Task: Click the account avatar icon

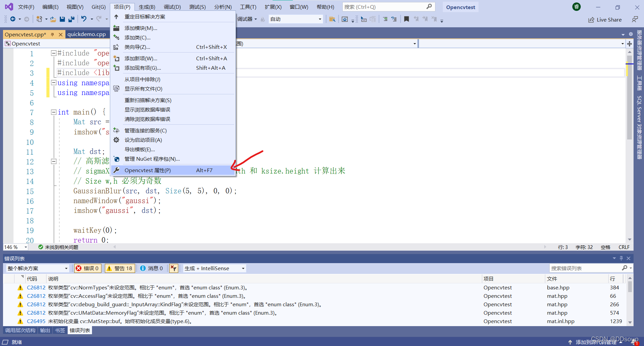Action: click(x=577, y=7)
